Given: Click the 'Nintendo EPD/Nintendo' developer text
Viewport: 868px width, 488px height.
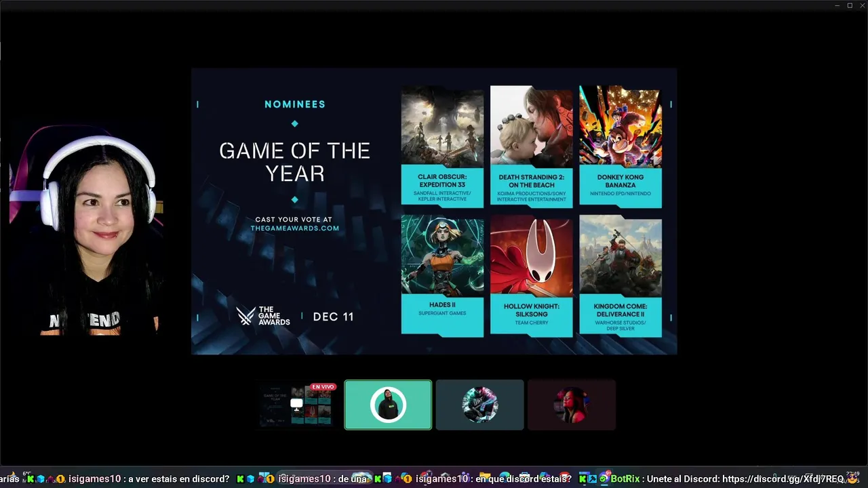Looking at the screenshot, I should (620, 194).
